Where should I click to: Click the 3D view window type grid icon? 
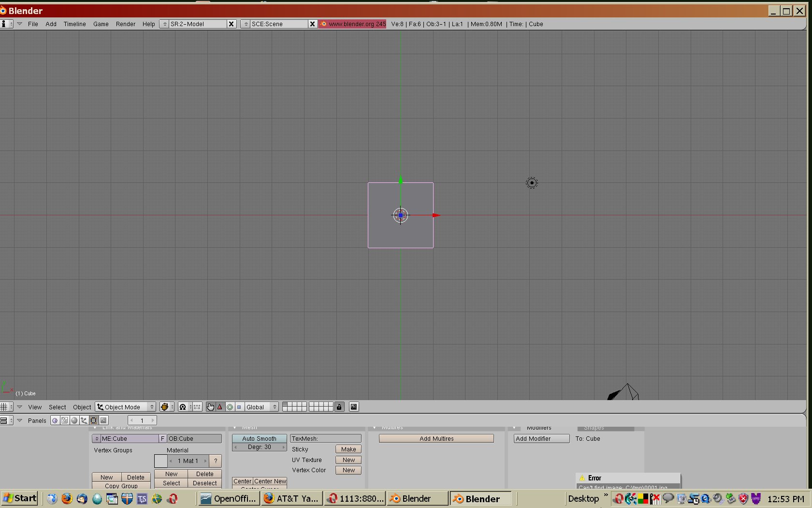(6, 407)
